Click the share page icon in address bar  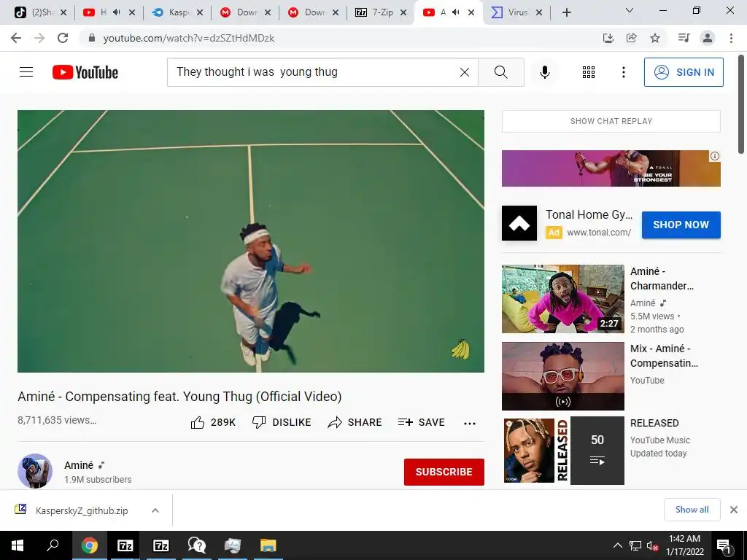coord(632,38)
